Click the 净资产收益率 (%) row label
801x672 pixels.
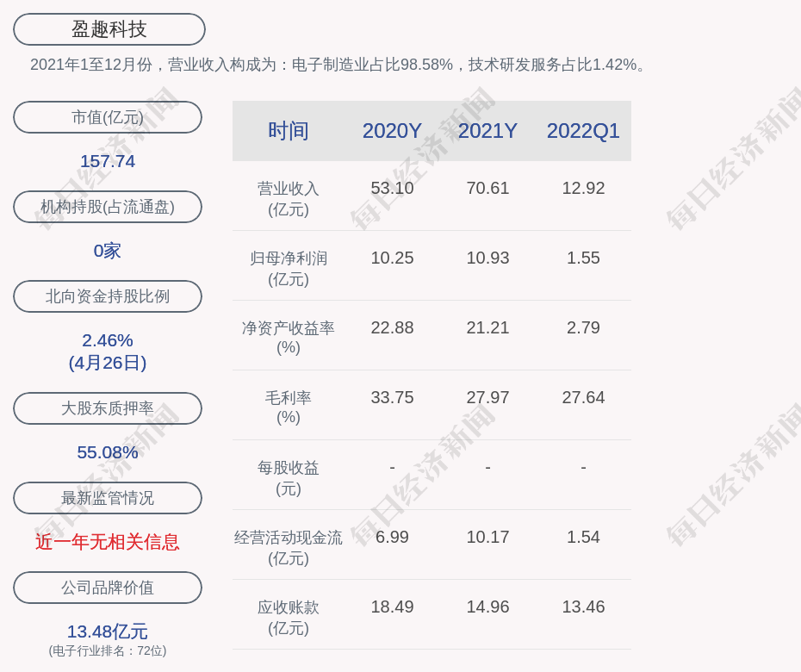[x=289, y=337]
